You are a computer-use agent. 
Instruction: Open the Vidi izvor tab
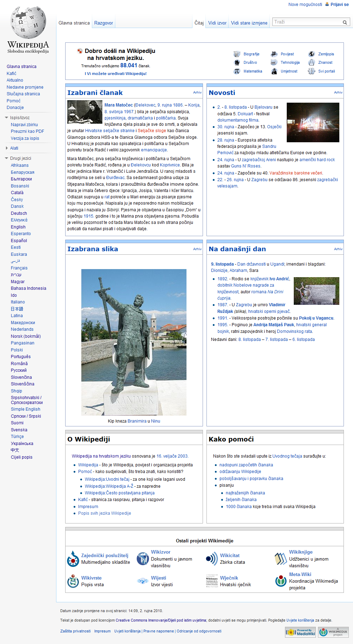click(x=217, y=23)
